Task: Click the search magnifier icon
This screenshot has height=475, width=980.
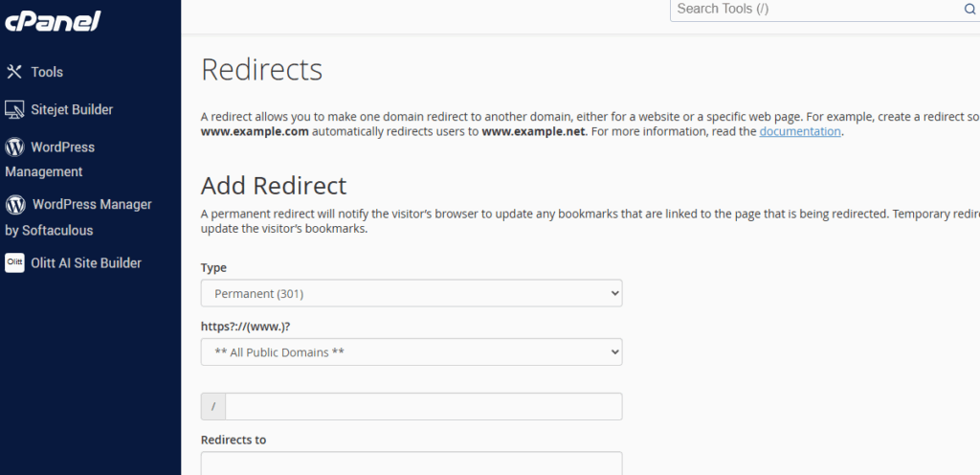Action: [969, 9]
